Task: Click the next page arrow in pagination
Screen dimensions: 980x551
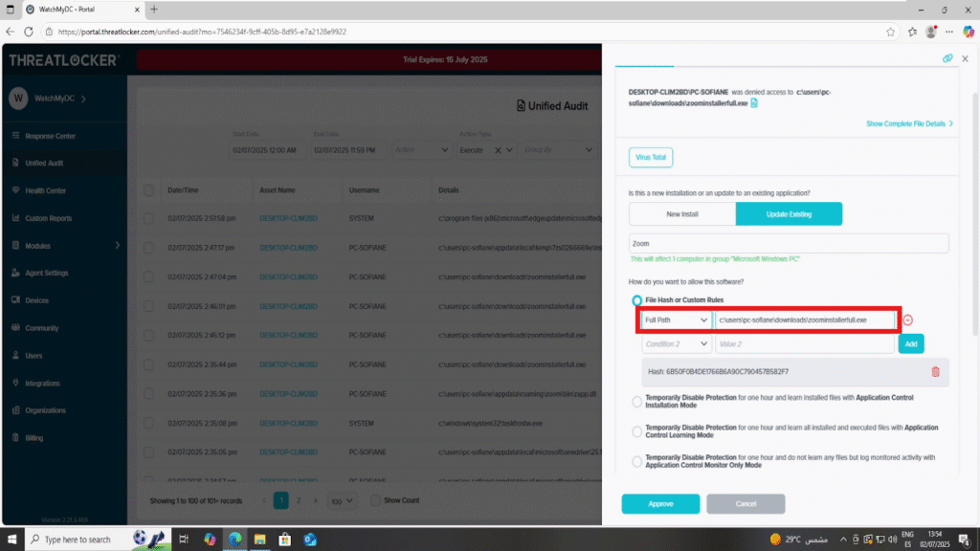Action: [x=316, y=500]
